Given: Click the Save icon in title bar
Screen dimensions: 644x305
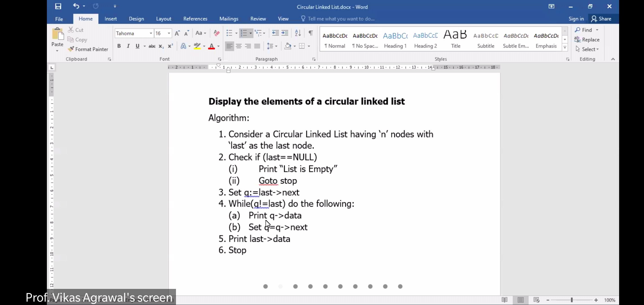Looking at the screenshot, I should pyautogui.click(x=58, y=6).
